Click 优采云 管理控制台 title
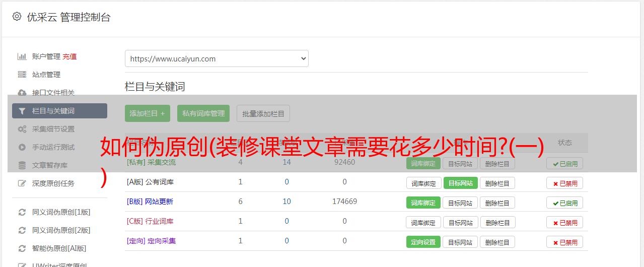This screenshot has width=644, height=267. (68, 17)
